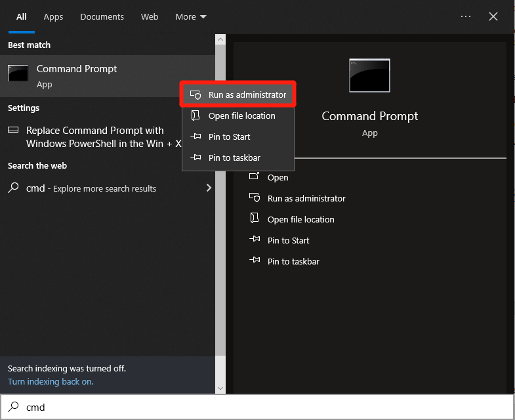Choose Run as administrator from context menu
This screenshot has height=420, width=515.
(247, 94)
